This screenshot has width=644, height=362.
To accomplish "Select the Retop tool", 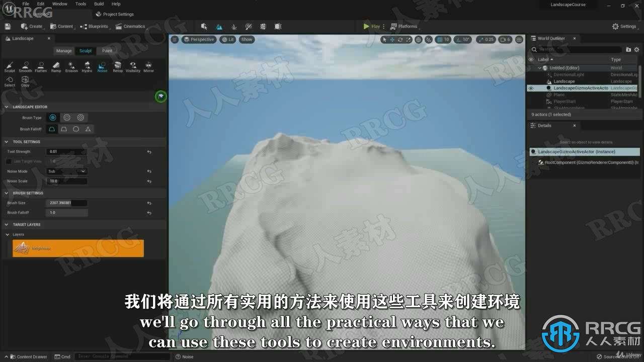I will point(118,67).
